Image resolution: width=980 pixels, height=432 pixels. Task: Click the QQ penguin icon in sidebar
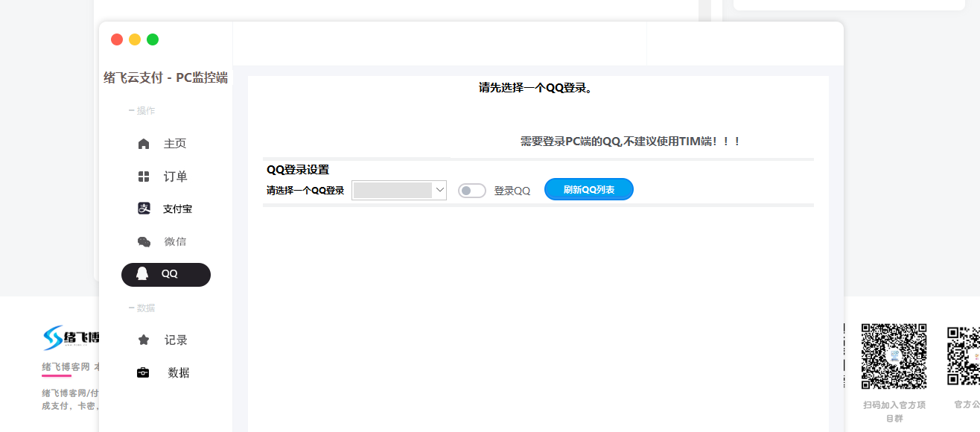143,274
